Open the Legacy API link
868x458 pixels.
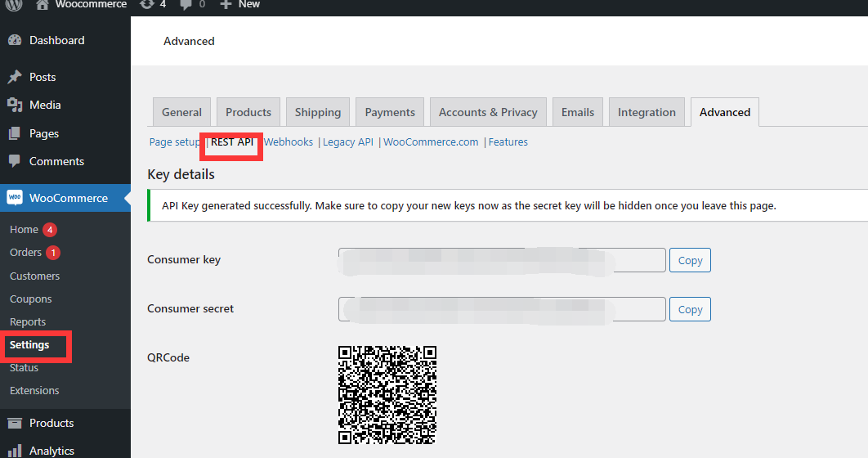tap(347, 141)
